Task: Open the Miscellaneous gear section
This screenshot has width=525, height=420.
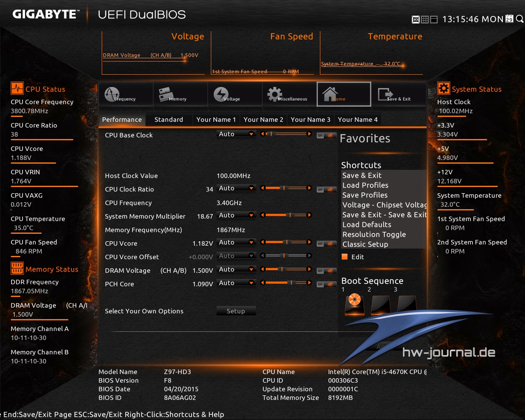Action: point(289,94)
